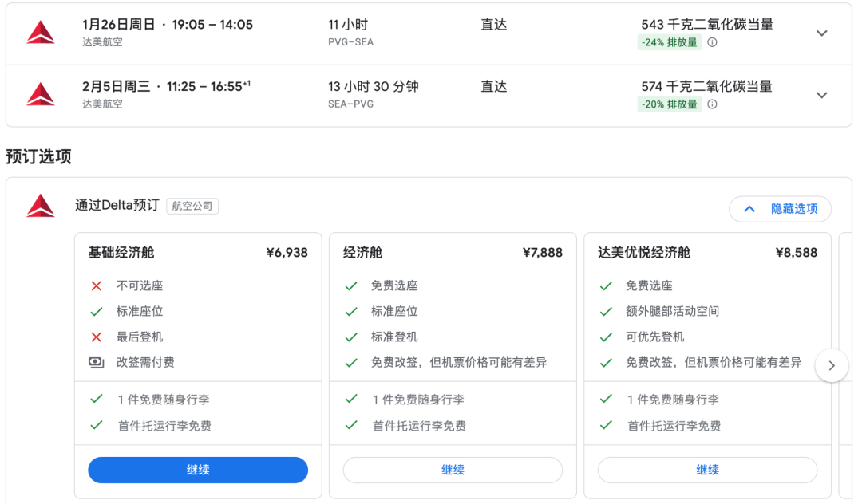Viewport: 862px width, 504px height.
Task: Continue with 达美优悦经济舱 fare ¥8,588
Action: pyautogui.click(x=707, y=470)
